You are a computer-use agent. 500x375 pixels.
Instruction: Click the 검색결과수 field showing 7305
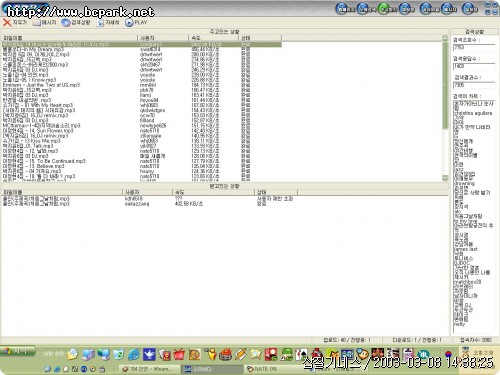(x=473, y=85)
